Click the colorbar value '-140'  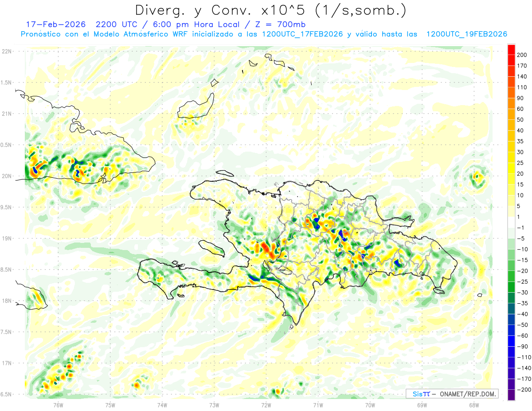524,368
